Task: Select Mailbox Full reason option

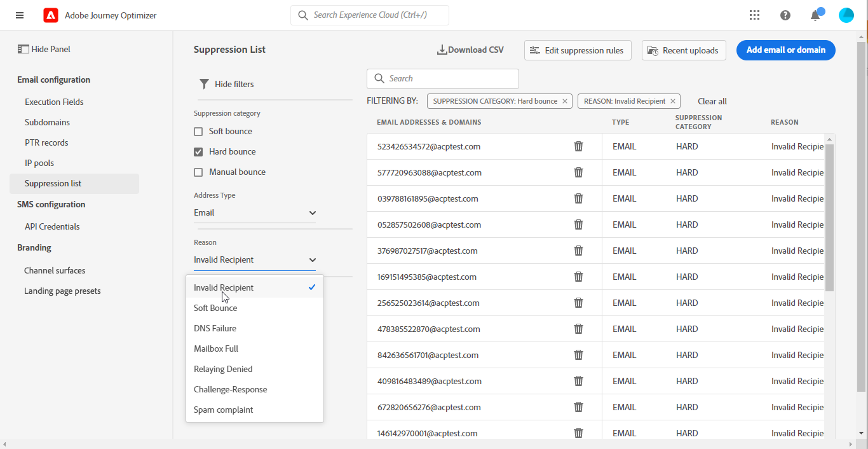Action: click(x=216, y=349)
